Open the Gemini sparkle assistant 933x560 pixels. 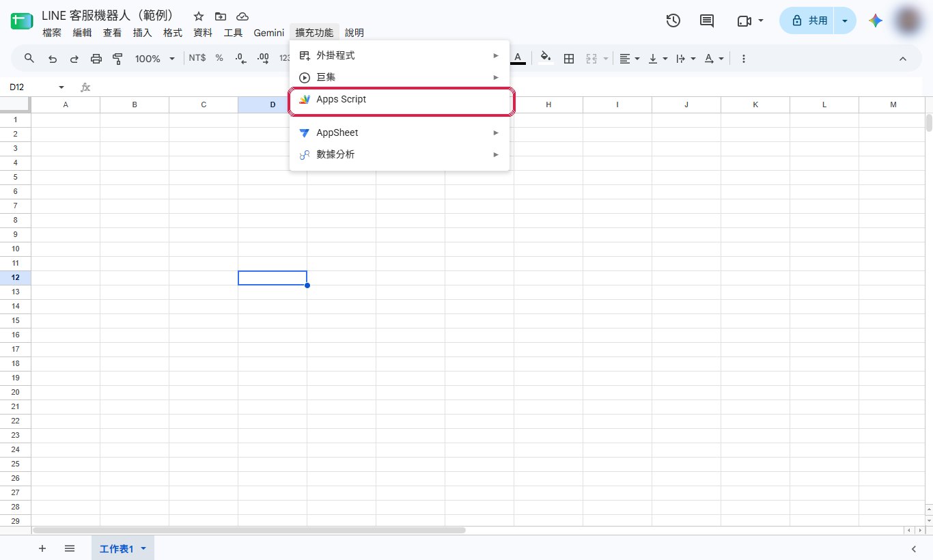click(x=876, y=20)
